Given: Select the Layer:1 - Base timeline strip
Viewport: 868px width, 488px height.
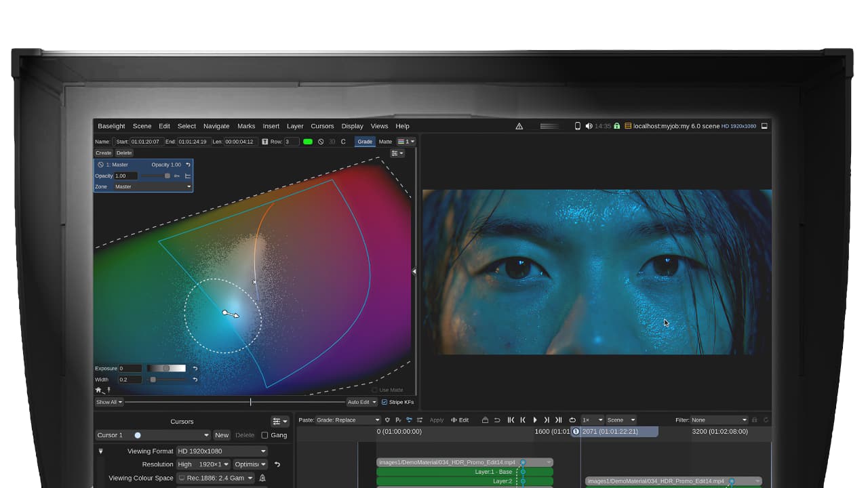Looking at the screenshot, I should [465, 472].
